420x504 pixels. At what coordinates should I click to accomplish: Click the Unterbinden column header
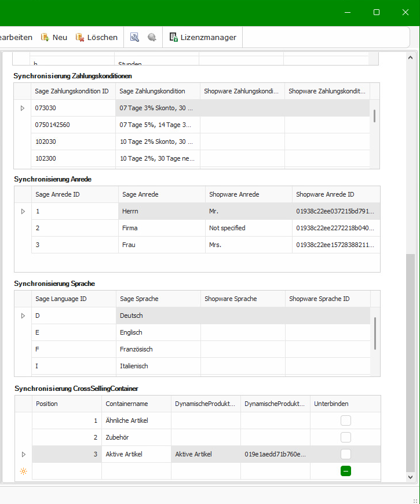point(345,404)
